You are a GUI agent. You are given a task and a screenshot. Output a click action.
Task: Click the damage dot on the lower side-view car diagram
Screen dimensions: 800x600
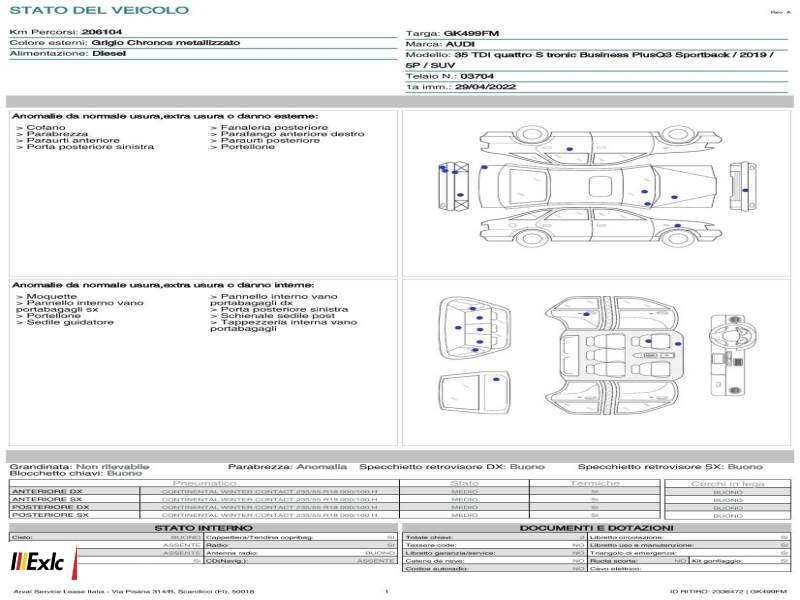[x=678, y=226]
